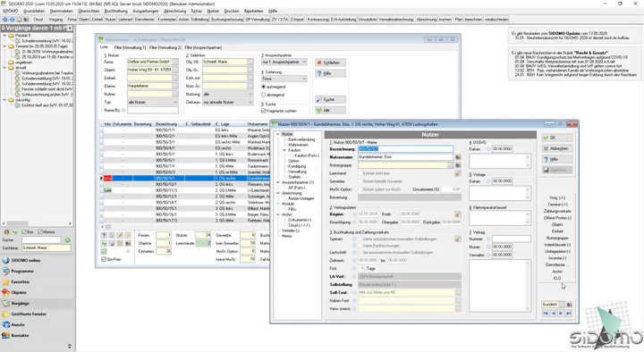Collapse aktuell folder in Vorgänge tree
This screenshot has height=352, width=644.
[5, 68]
